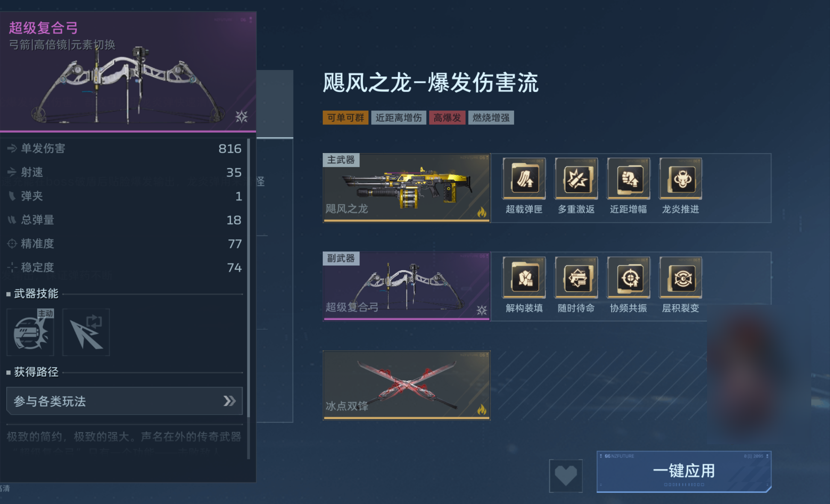The height and width of the screenshot is (504, 830).
Task: Click the 一键应用 apply button
Action: point(684,472)
